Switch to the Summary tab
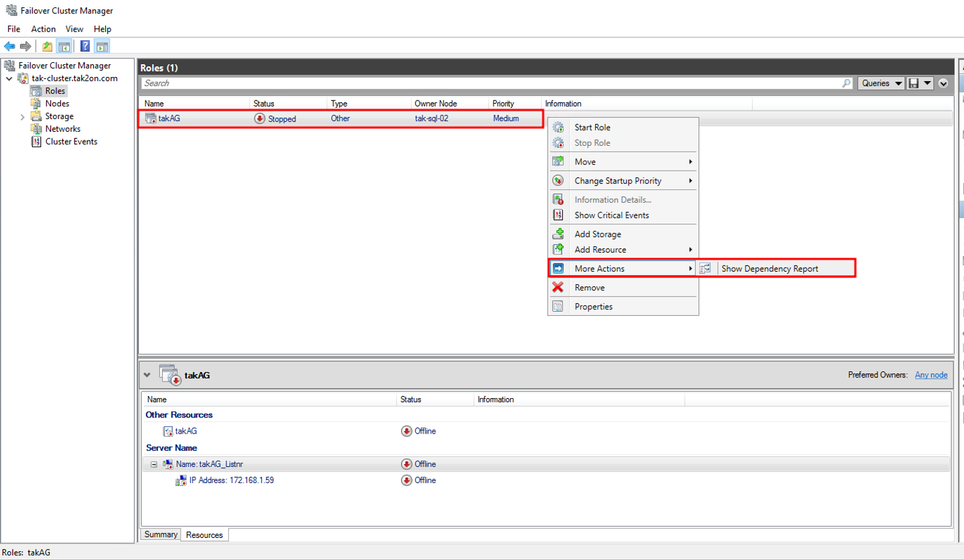This screenshot has width=964, height=560. (x=161, y=535)
